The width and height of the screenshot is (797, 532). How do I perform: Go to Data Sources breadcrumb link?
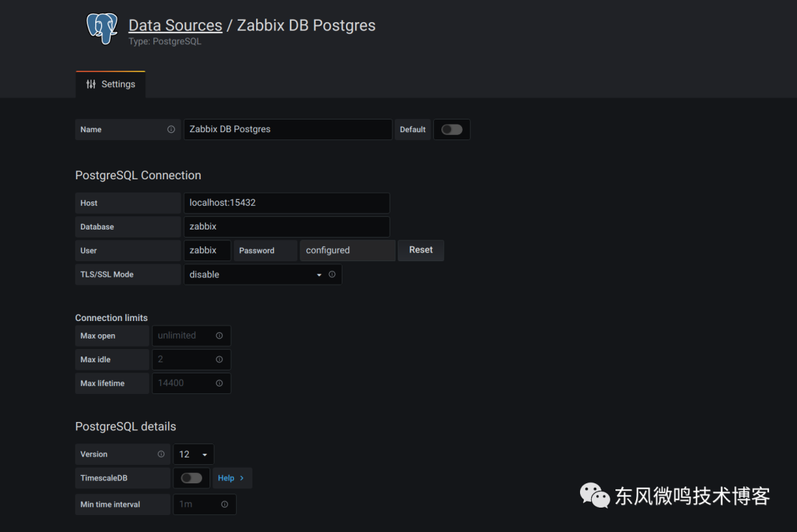point(175,25)
